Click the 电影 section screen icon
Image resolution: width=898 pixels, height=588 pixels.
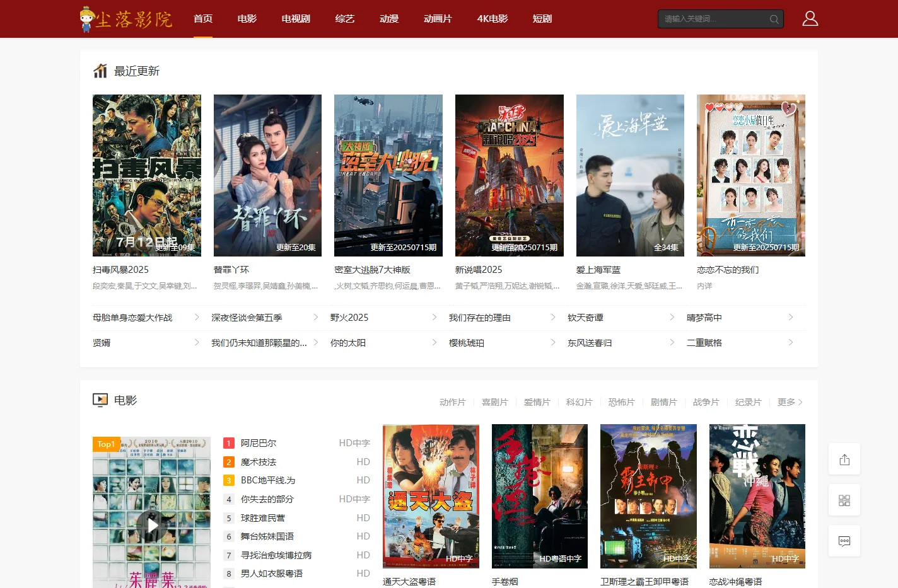point(100,400)
